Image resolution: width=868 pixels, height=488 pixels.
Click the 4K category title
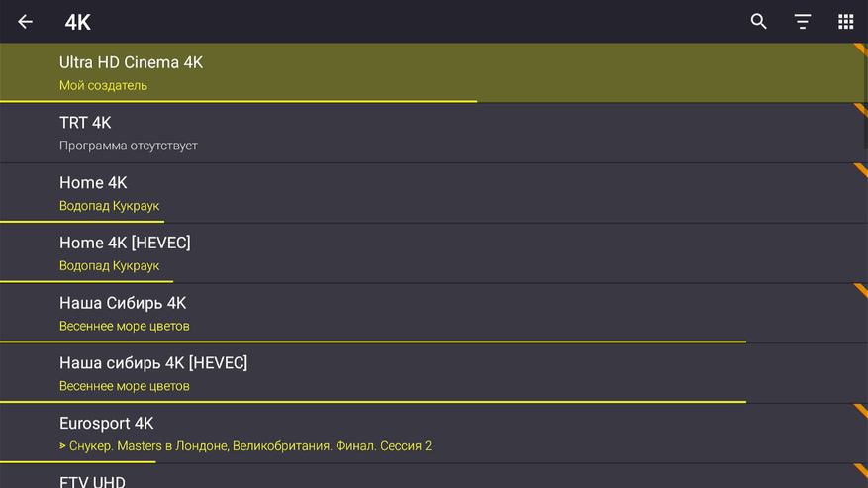tap(77, 22)
